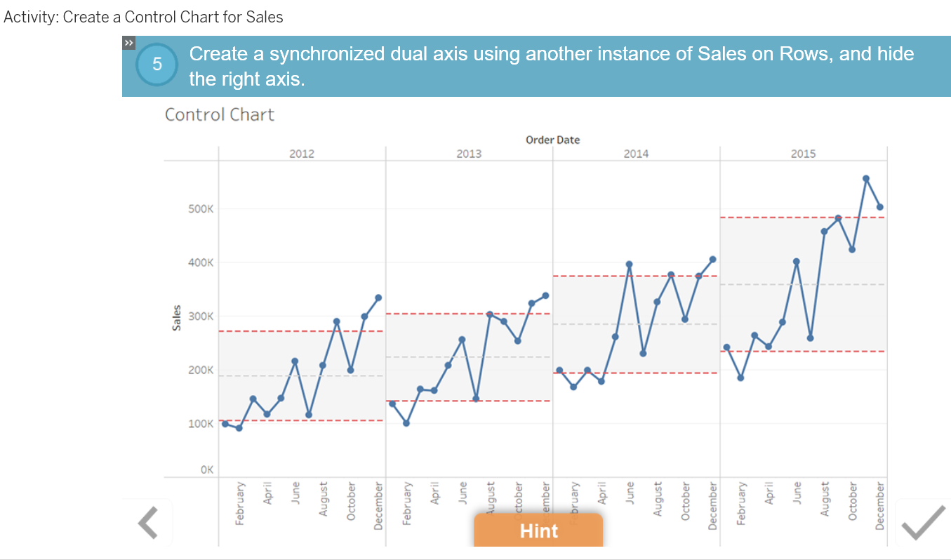
Task: Select the 2013 year header
Action: pyautogui.click(x=469, y=154)
